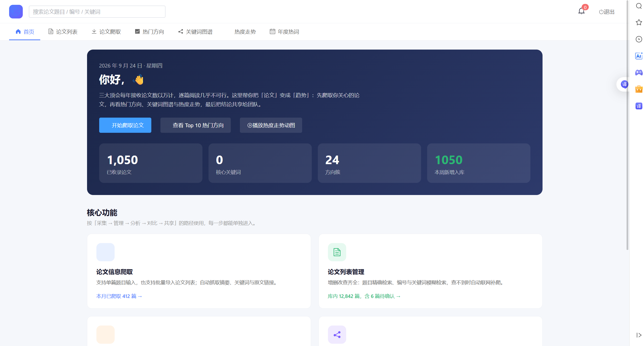Open the sidebar orange toolbox icon
The image size is (644, 346).
[639, 89]
